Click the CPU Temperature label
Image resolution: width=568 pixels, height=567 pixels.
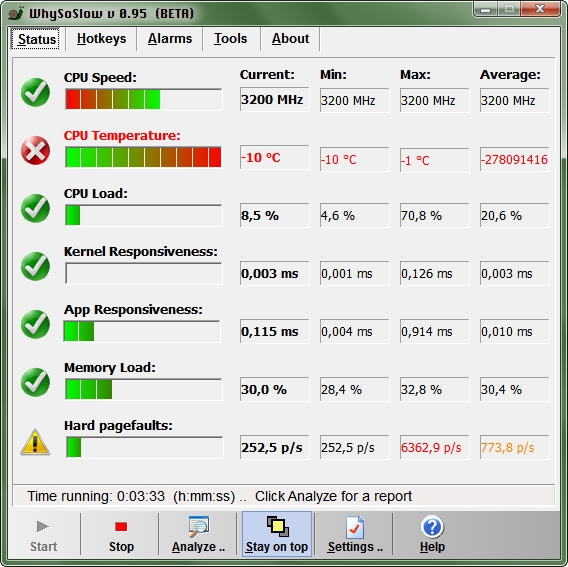122,135
